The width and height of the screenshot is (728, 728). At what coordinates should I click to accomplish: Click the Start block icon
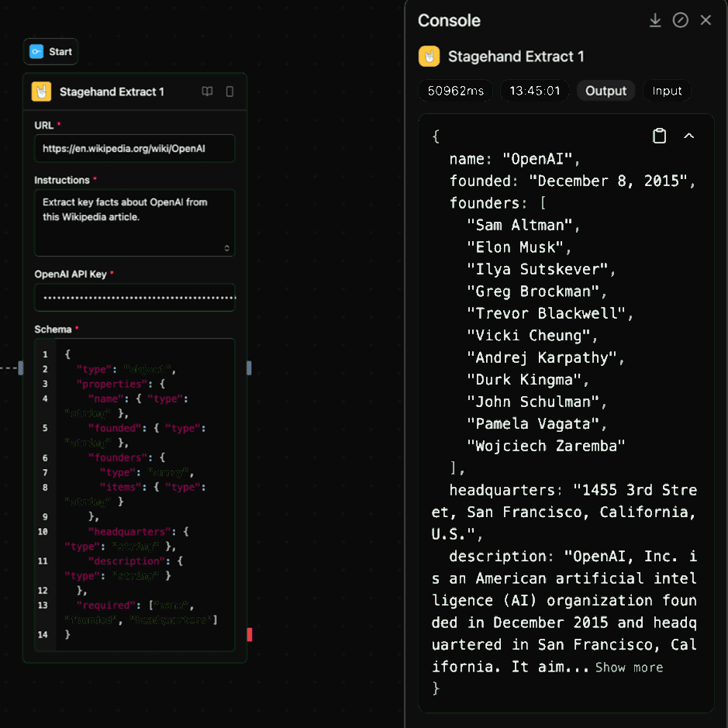click(x=36, y=52)
